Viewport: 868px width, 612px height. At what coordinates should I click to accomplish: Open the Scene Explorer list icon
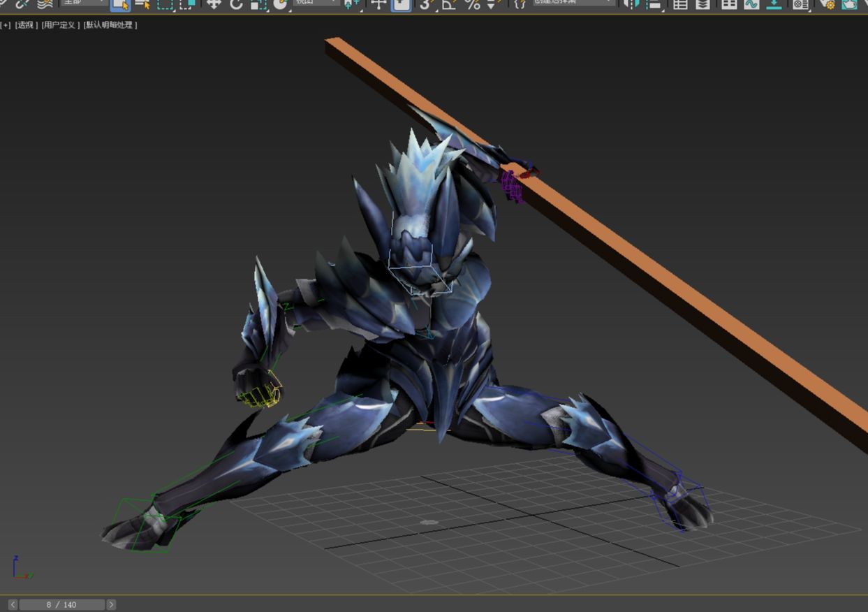pos(679,4)
